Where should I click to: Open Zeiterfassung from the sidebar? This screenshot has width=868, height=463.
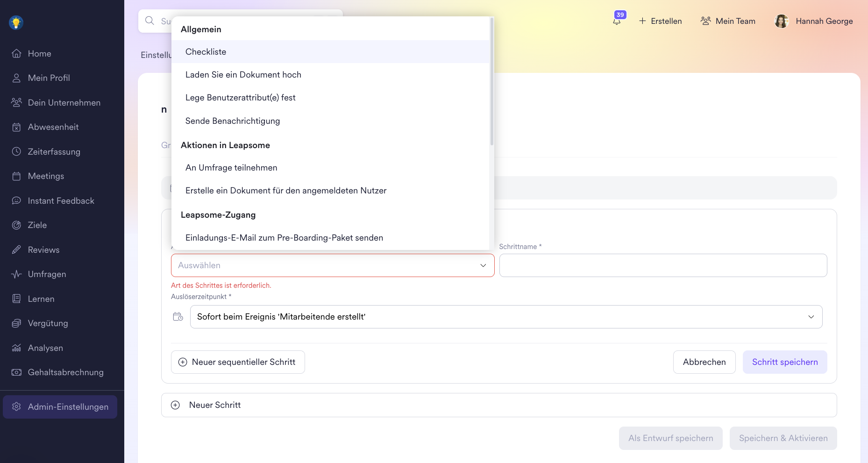54,151
